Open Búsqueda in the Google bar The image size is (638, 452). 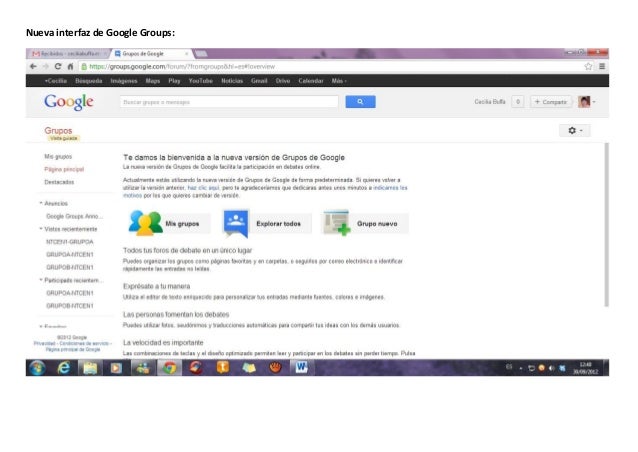point(89,81)
